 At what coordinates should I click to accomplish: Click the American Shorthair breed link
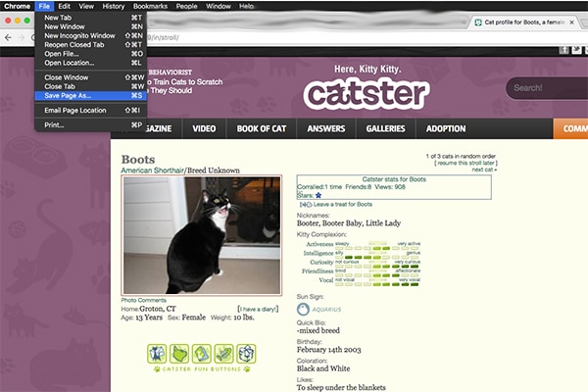point(152,171)
